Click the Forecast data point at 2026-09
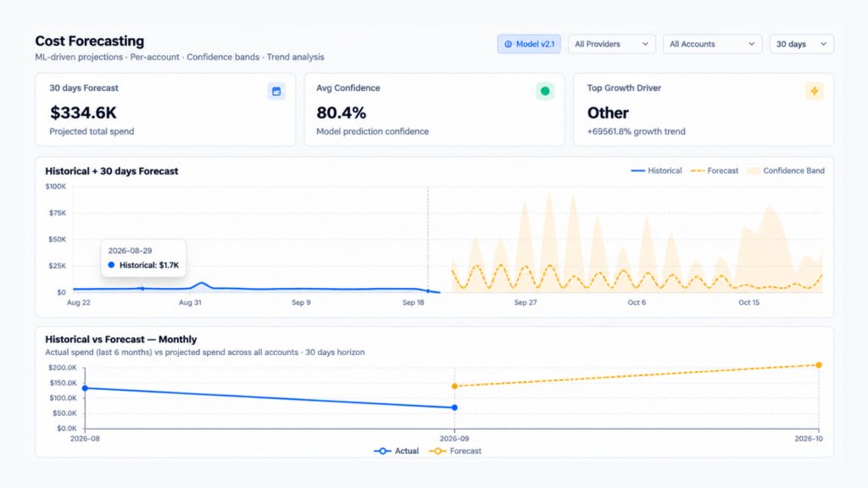 point(454,386)
